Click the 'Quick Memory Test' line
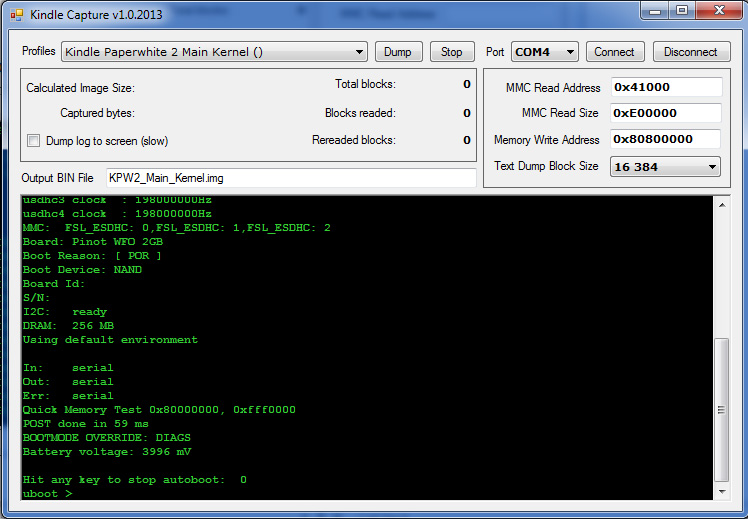This screenshot has height=519, width=748. [x=159, y=409]
